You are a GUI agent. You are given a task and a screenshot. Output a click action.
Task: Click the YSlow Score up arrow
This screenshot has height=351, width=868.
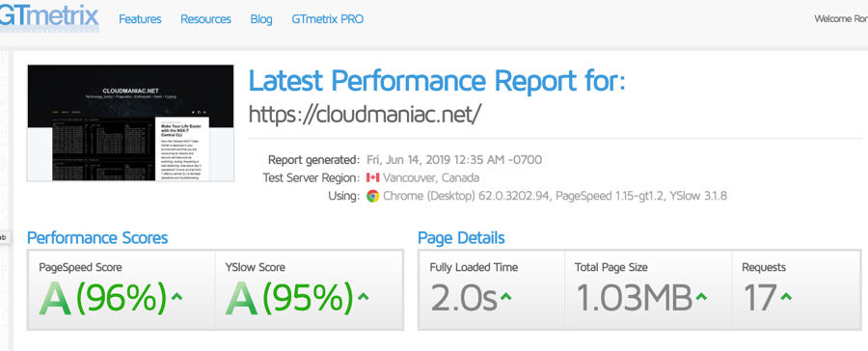click(x=364, y=296)
